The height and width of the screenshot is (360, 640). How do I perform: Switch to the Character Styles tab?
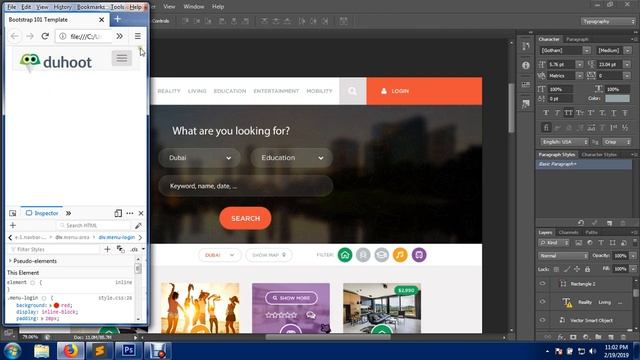tap(599, 155)
